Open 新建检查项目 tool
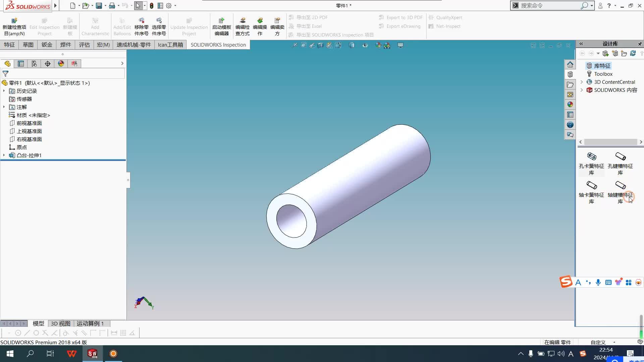This screenshot has height=362, width=644. coord(14,26)
